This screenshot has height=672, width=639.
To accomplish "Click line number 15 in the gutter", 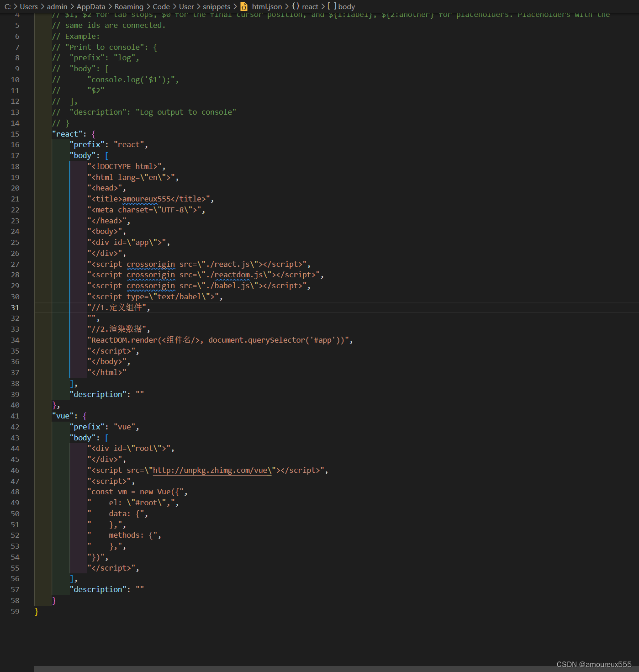I will click(x=15, y=134).
